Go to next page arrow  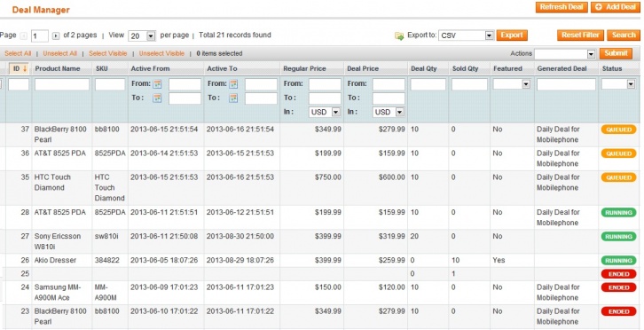tap(56, 35)
